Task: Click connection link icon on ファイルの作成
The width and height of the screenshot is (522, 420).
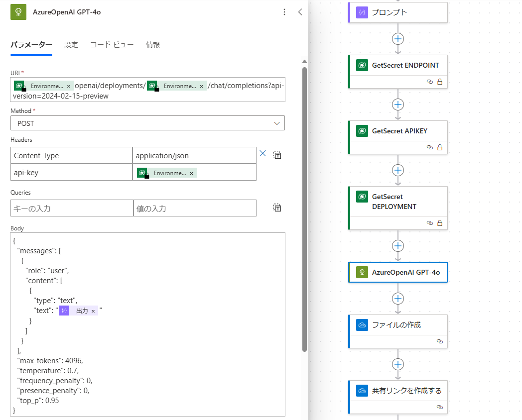Action: pyautogui.click(x=440, y=341)
